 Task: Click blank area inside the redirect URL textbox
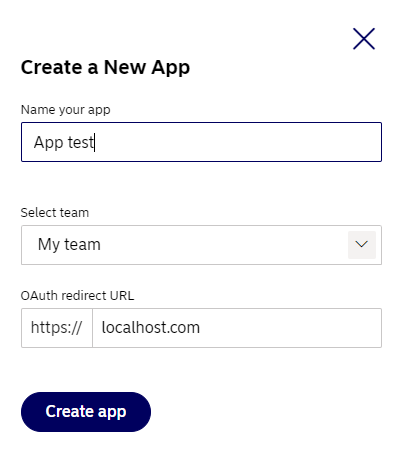[290, 328]
